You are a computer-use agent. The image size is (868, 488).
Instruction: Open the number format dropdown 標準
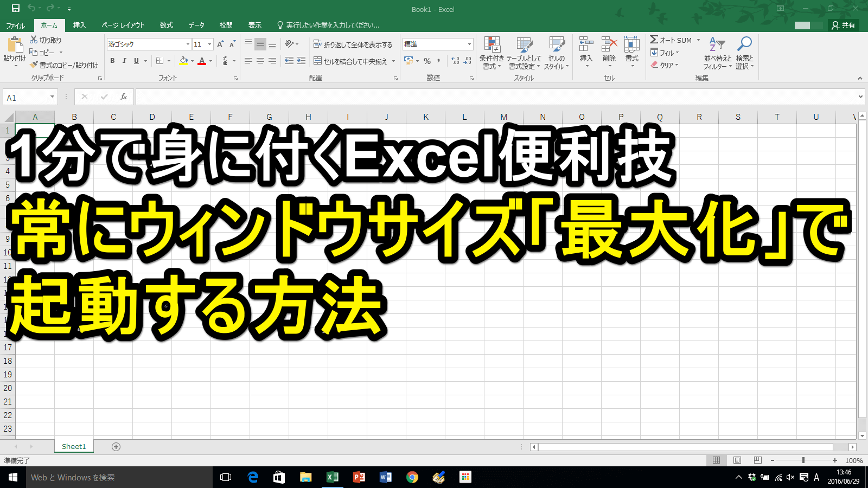point(469,44)
